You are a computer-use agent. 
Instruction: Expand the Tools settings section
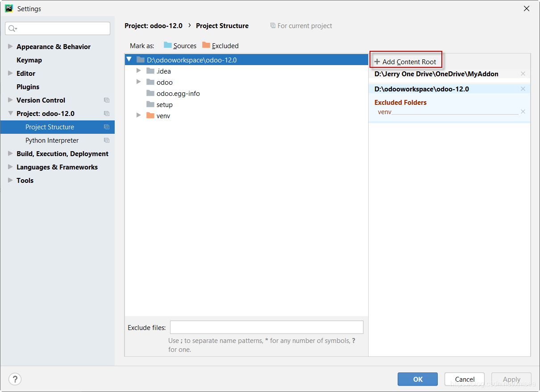click(10, 180)
